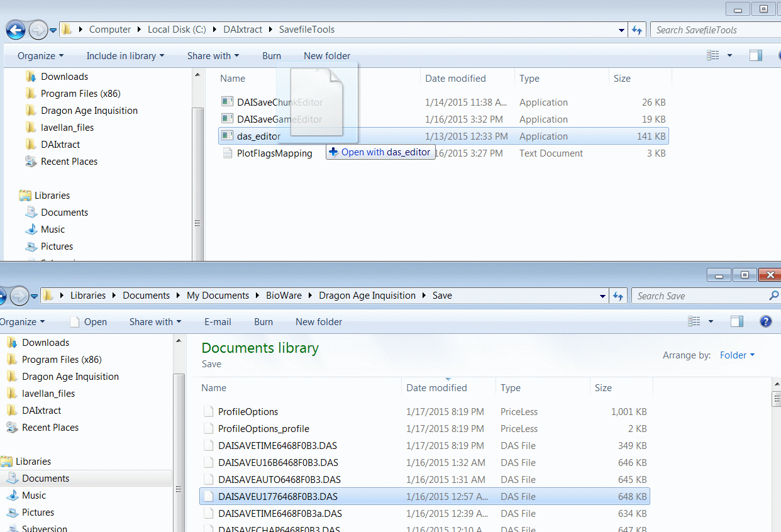Sort by Type column in Save window
This screenshot has width=781, height=532.
(x=511, y=387)
